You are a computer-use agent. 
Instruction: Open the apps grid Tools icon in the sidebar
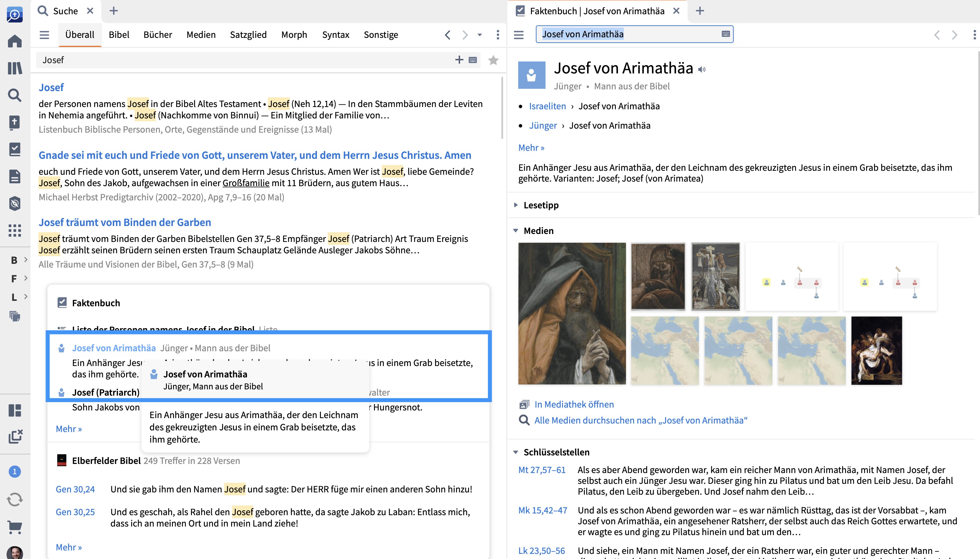point(15,230)
